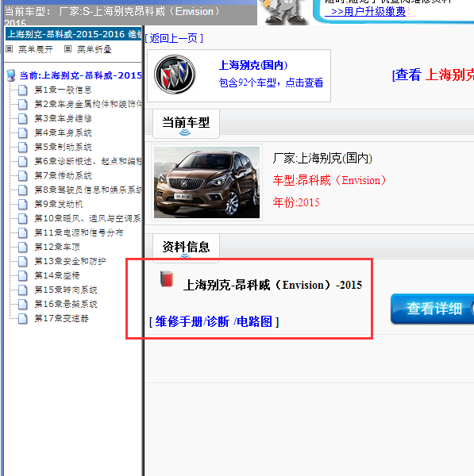Click the page icon beside 第13章安全和防护

pyautogui.click(x=23, y=261)
